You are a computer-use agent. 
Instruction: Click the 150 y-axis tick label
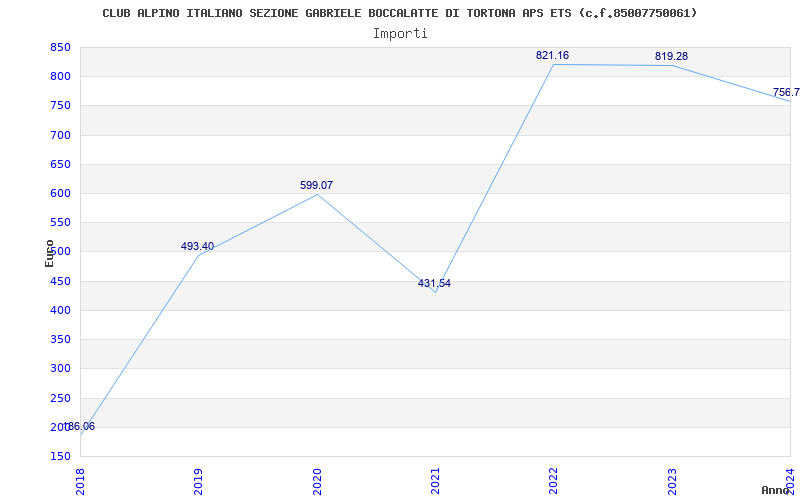pos(60,456)
